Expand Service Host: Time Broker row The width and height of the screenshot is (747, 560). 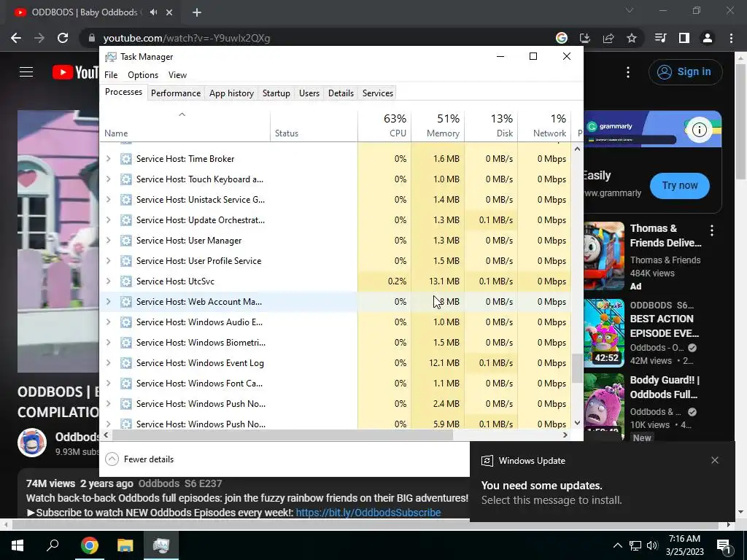pos(108,158)
